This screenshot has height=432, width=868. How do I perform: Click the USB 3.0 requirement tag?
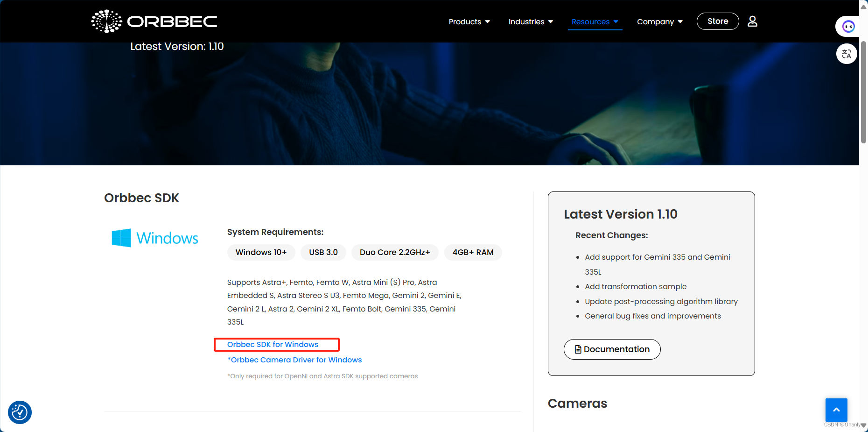click(x=323, y=252)
